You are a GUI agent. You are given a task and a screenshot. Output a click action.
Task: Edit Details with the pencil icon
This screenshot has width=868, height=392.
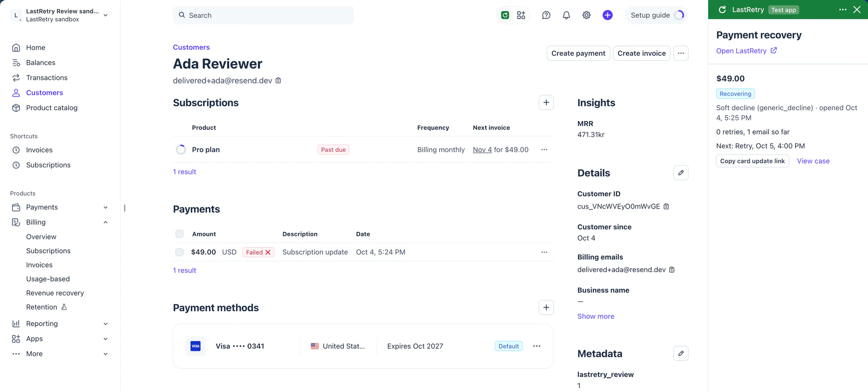pyautogui.click(x=681, y=173)
